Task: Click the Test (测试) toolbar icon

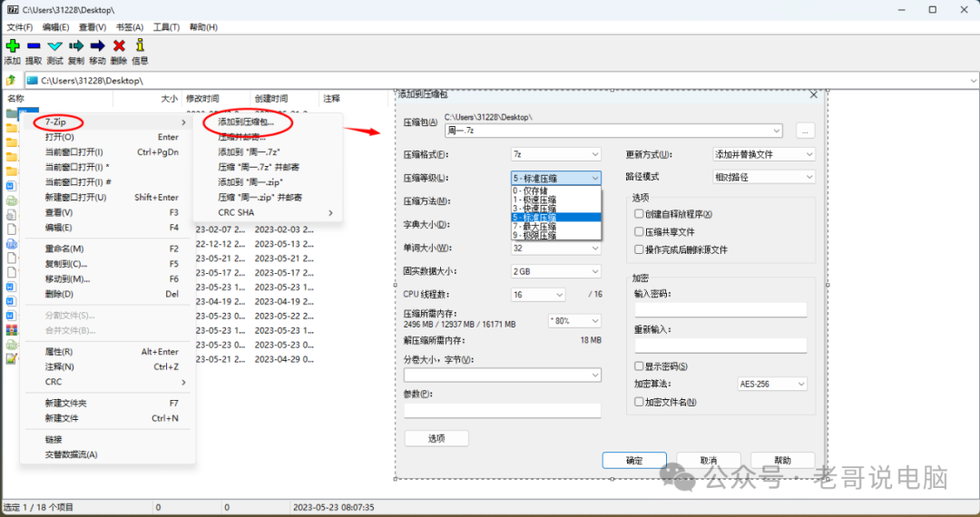Action: (54, 45)
